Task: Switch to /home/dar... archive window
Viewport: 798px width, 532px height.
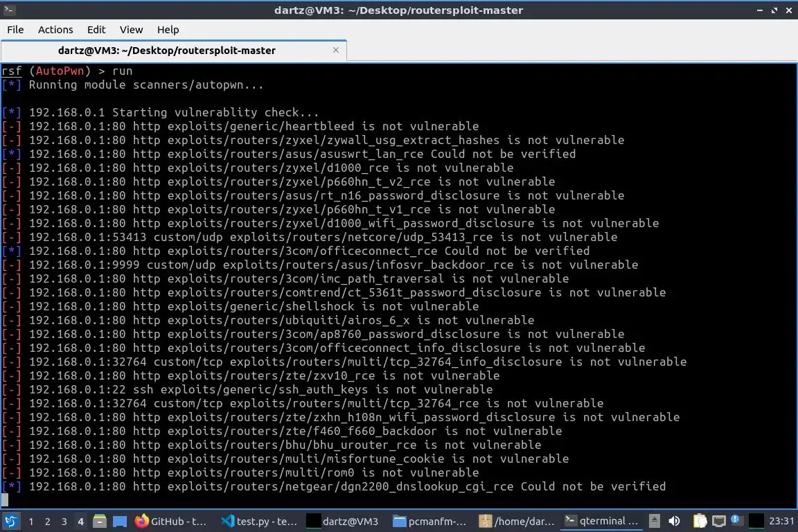Action: tap(517, 522)
